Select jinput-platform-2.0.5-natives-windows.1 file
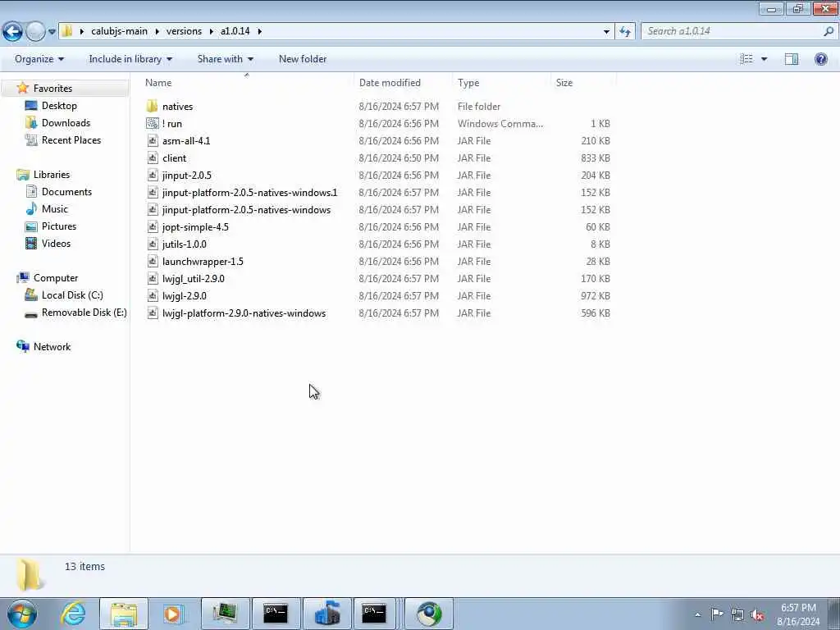The width and height of the screenshot is (840, 630). tap(249, 192)
